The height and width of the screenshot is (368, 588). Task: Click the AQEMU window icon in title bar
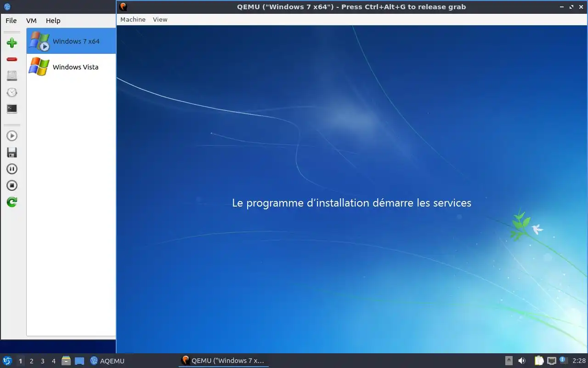coord(7,7)
